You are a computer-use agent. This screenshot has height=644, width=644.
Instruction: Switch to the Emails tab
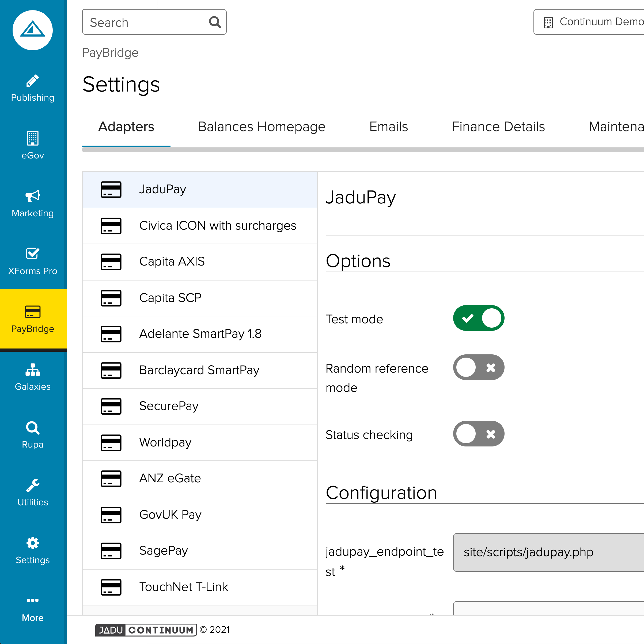coord(388,127)
